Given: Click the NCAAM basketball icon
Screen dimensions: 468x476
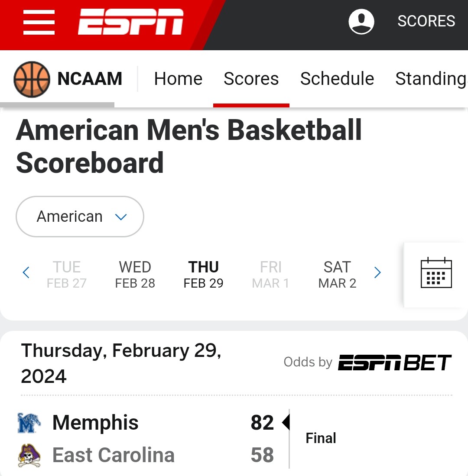Looking at the screenshot, I should [x=32, y=79].
